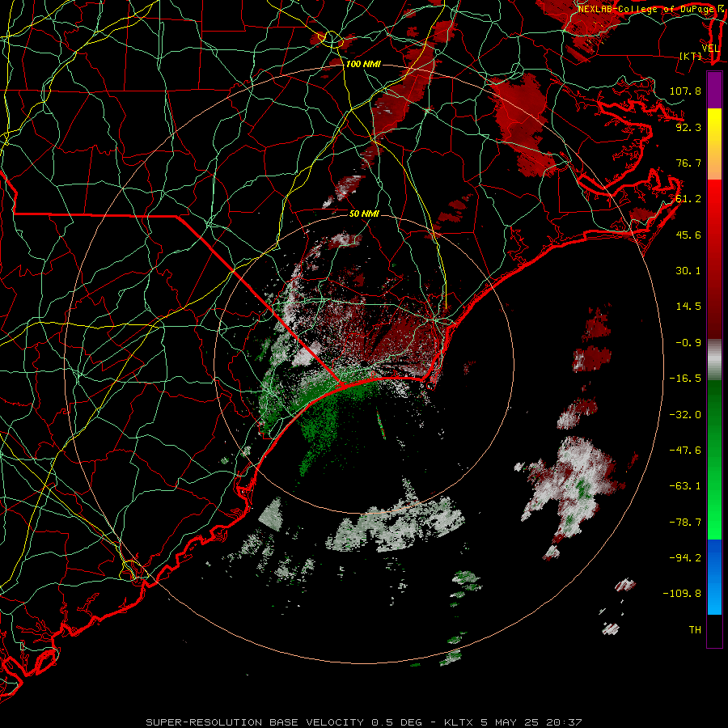Image resolution: width=728 pixels, height=728 pixels.
Task: Click the -32.0 scale value
Action: click(685, 415)
